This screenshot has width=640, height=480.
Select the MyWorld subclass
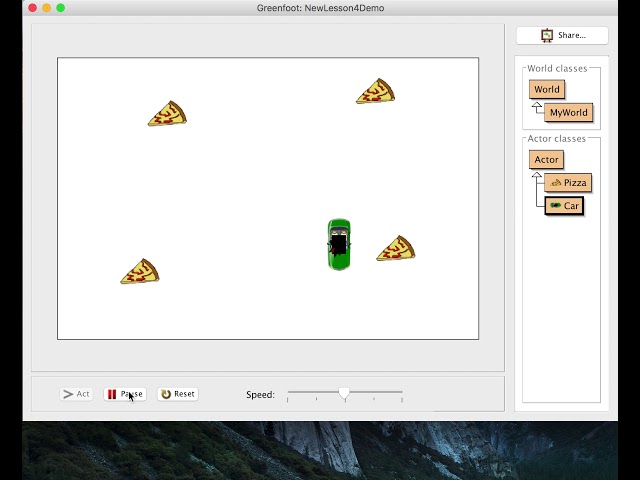click(x=569, y=112)
